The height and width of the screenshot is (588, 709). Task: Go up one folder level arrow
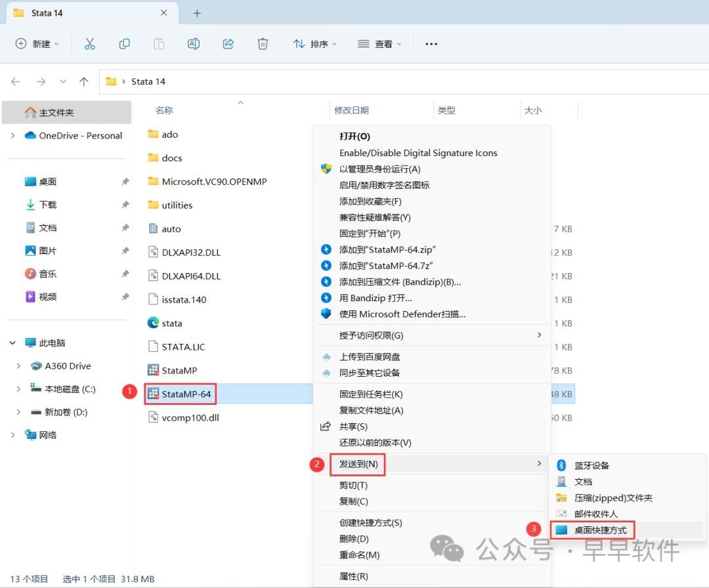(x=83, y=82)
